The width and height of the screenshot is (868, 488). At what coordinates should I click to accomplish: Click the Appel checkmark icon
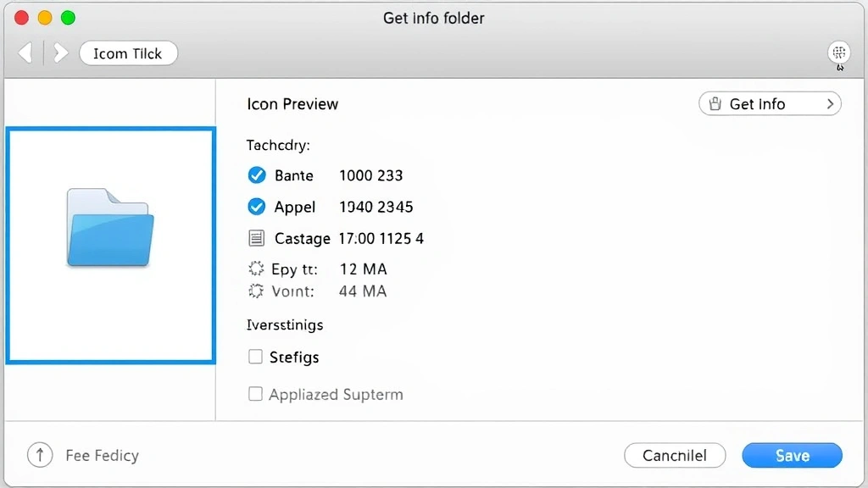(x=257, y=207)
